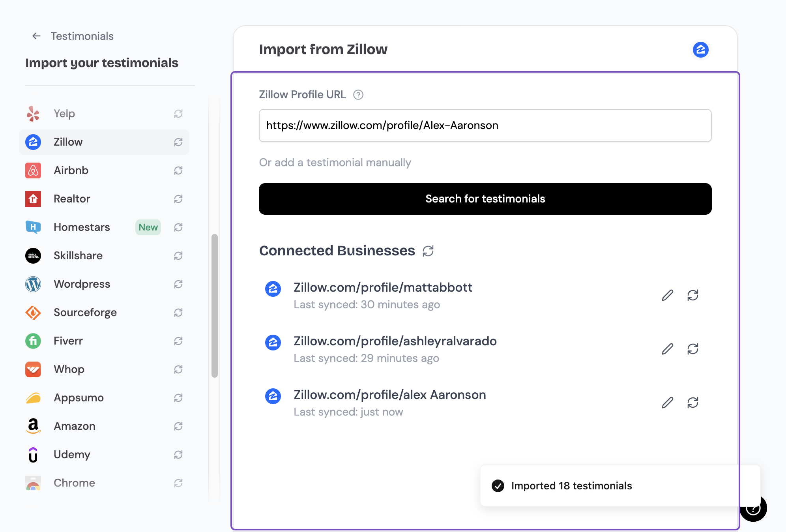Viewport: 786px width, 532px height.
Task: Click the Zillow logo in the panel header
Action: 701,50
